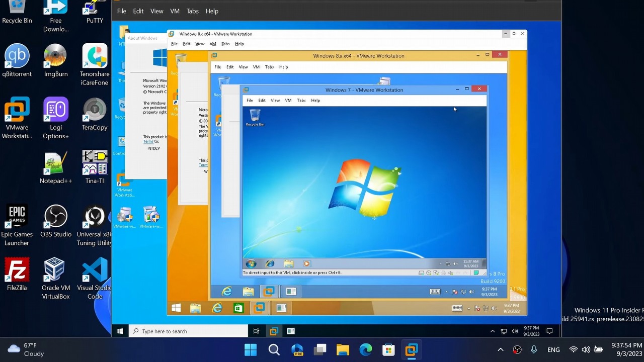644x362 pixels.
Task: Open Tabs menu in Windows 7 VMware window
Action: (x=301, y=101)
